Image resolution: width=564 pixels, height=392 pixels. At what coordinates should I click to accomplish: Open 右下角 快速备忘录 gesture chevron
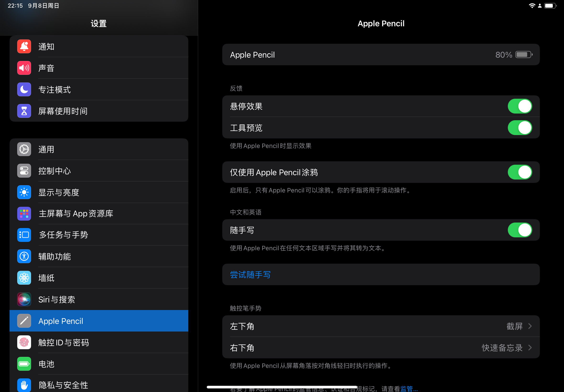[530, 348]
